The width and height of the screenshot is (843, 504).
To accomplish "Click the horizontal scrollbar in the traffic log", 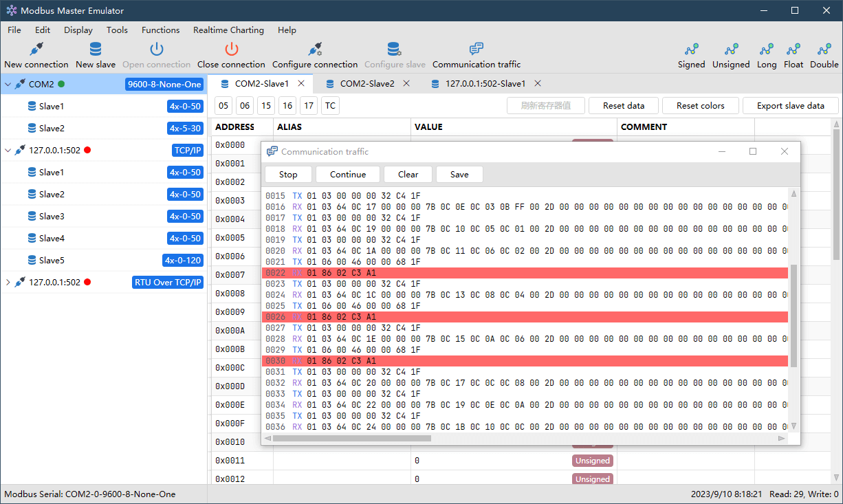I will 348,438.
